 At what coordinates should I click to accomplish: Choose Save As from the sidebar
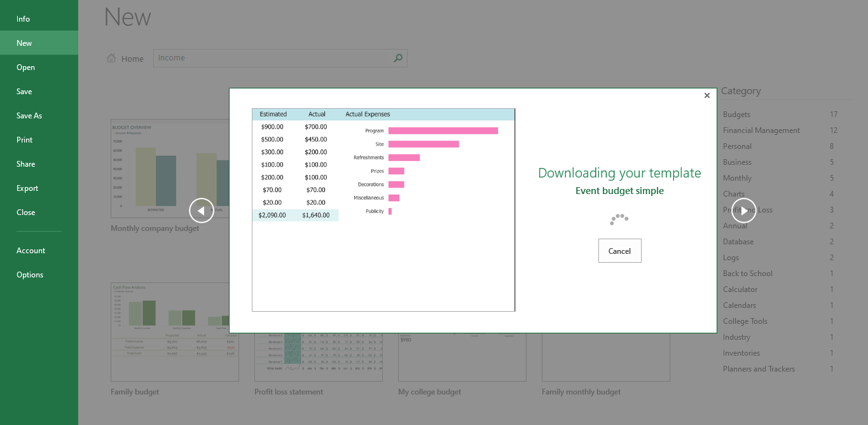[29, 116]
